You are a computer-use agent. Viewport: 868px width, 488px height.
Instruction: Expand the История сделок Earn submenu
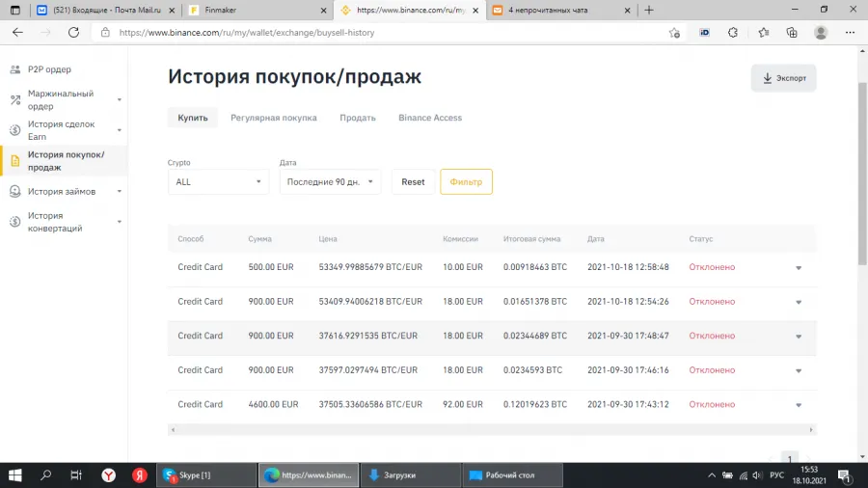tap(119, 130)
